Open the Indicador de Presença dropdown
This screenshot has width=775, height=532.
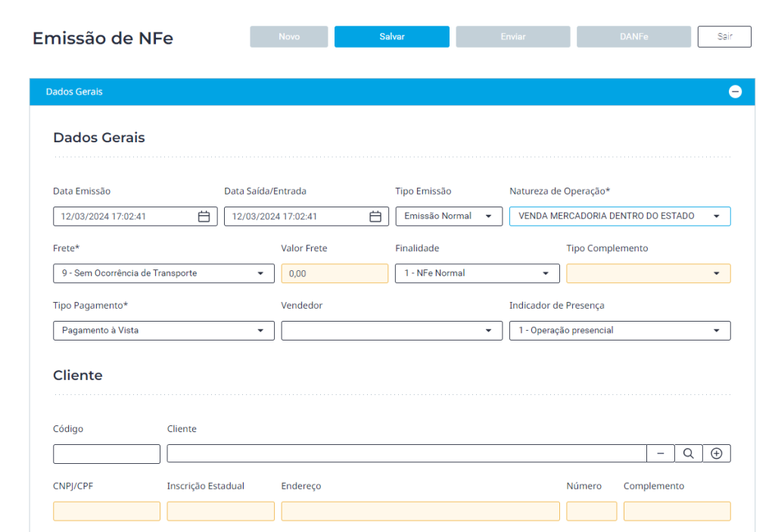click(x=619, y=331)
